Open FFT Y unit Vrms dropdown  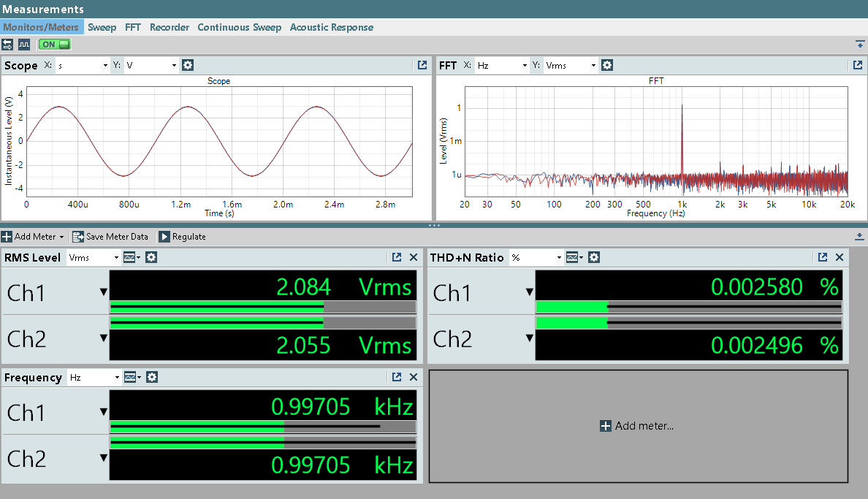tap(571, 65)
